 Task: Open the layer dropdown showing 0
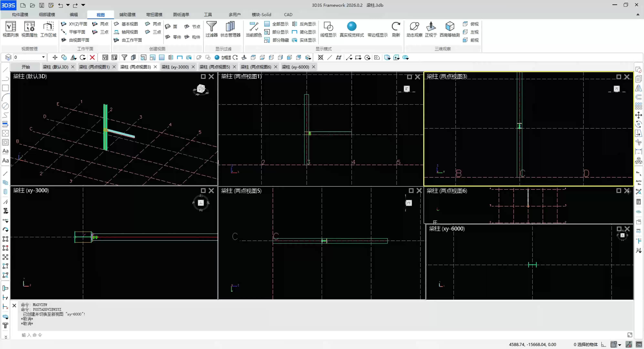tap(43, 57)
